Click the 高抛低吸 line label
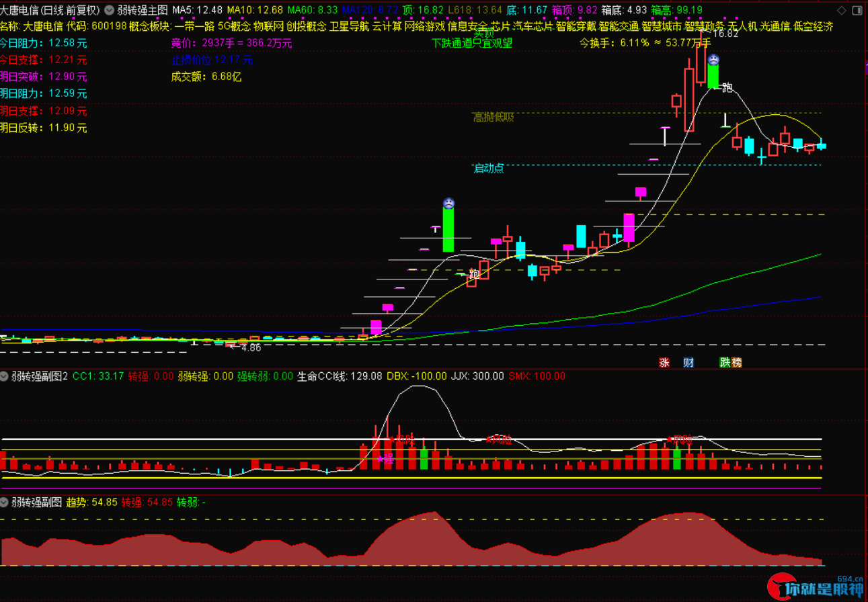This screenshot has height=602, width=868. pos(494,118)
